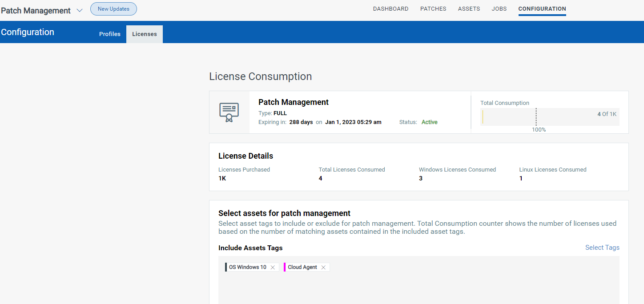This screenshot has height=304, width=644.
Task: Switch to the Profiles tab
Action: [x=110, y=34]
